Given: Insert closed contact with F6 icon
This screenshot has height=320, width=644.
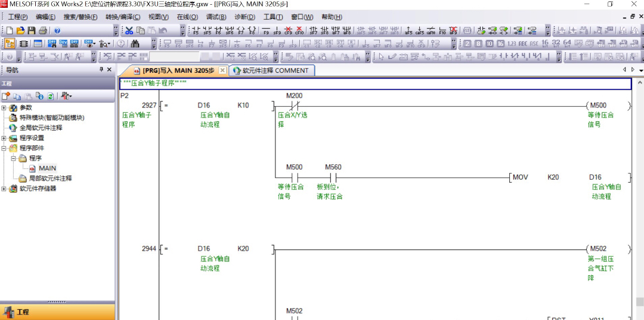Looking at the screenshot, I should pos(218,30).
